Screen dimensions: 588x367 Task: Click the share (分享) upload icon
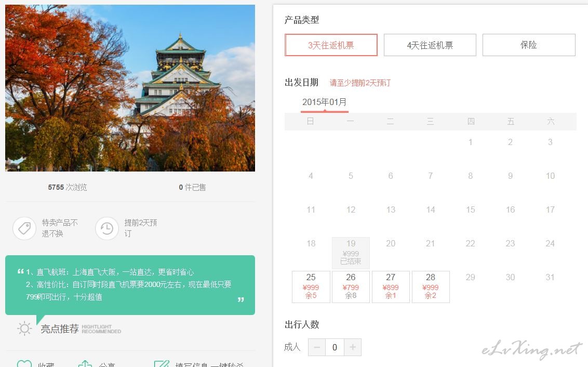click(x=85, y=364)
